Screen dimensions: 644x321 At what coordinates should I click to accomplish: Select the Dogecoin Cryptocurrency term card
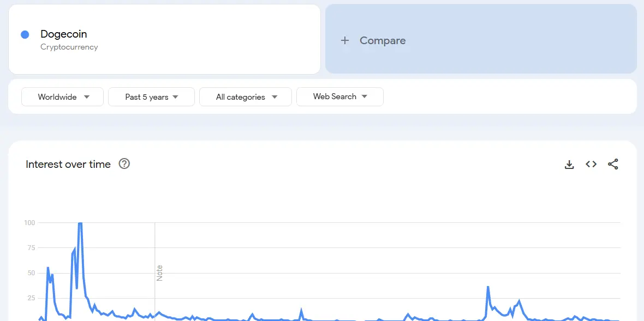164,39
